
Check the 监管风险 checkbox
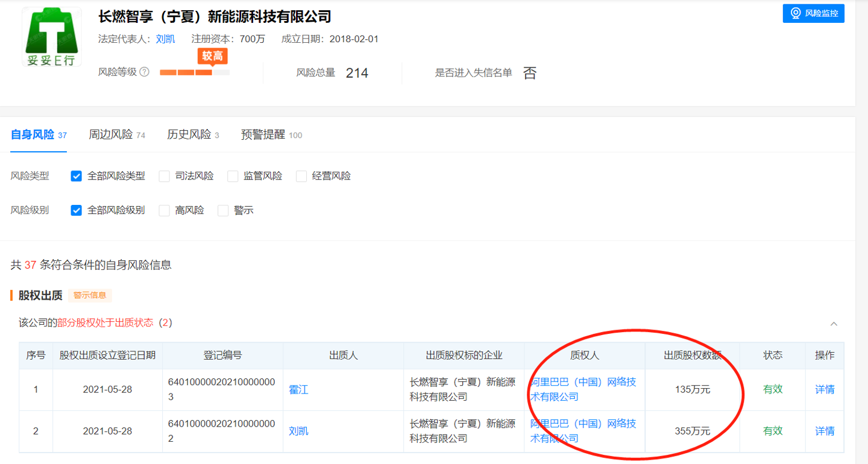coord(233,177)
